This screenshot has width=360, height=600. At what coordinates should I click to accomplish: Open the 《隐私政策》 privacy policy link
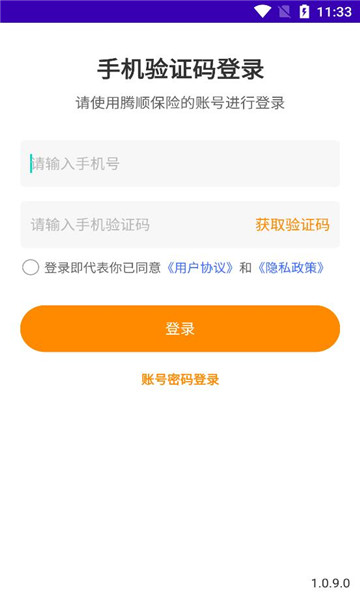[291, 267]
